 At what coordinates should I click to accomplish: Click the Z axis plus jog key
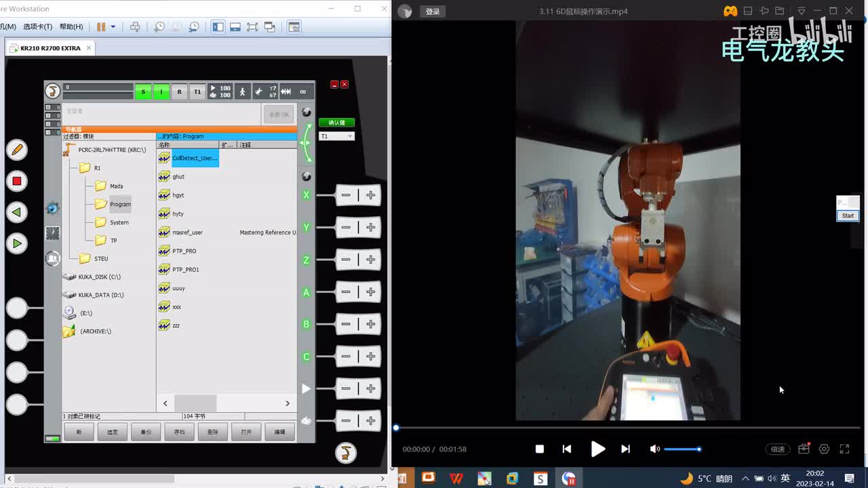point(371,260)
